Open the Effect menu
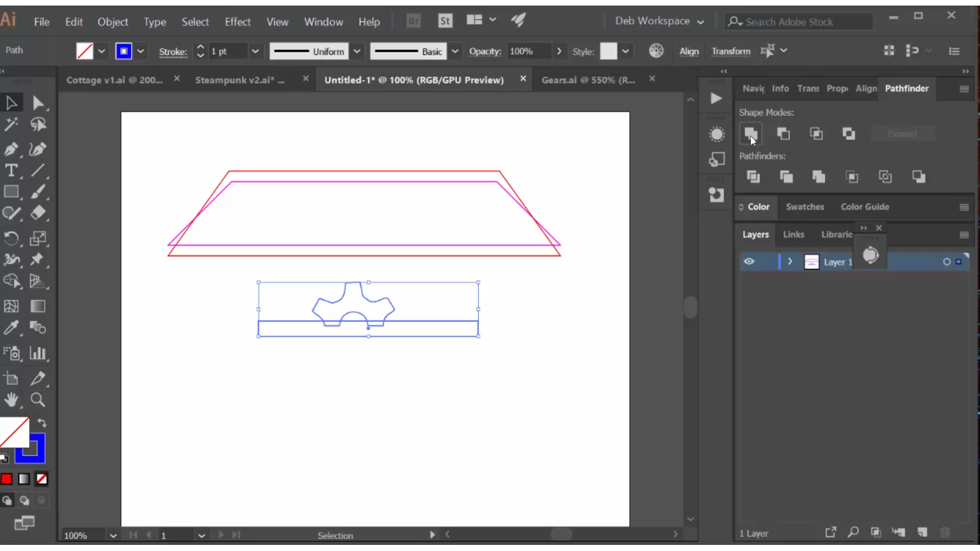Viewport: 980px width, 551px height. 237,21
